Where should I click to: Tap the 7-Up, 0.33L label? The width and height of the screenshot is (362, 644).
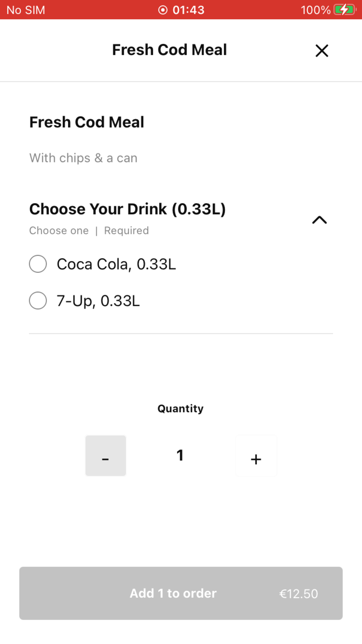98,301
